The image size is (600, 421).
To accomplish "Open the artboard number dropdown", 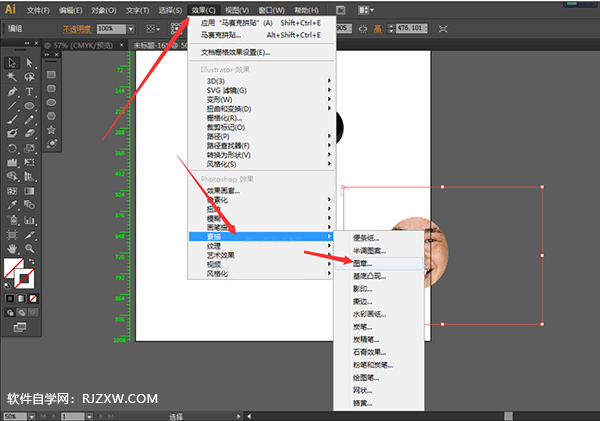I will point(89,416).
